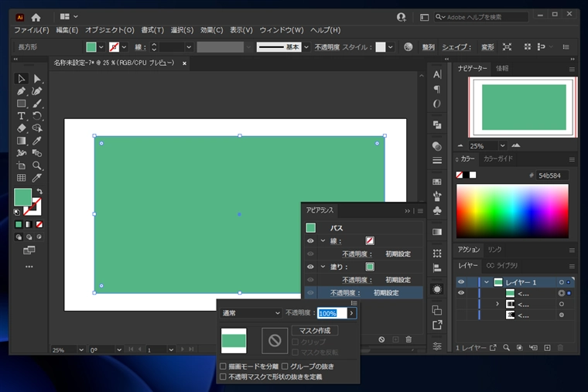Select the Paintbrush tool
The image size is (588, 392).
click(37, 104)
